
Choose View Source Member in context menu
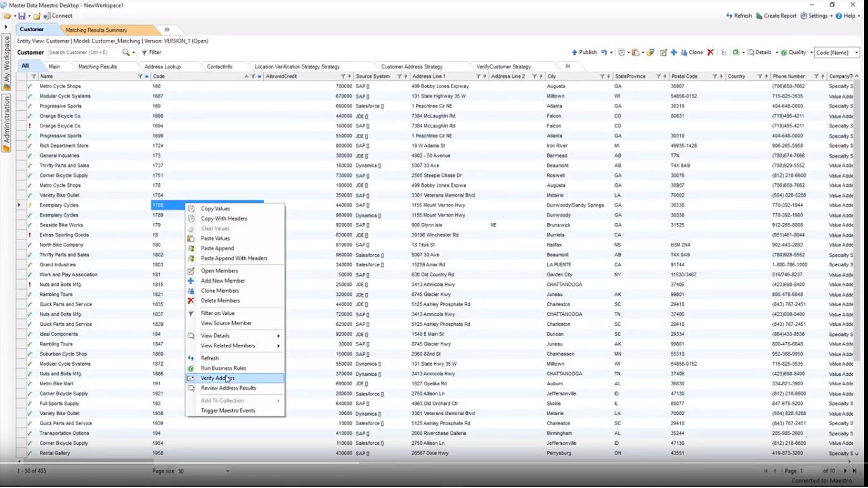click(226, 323)
